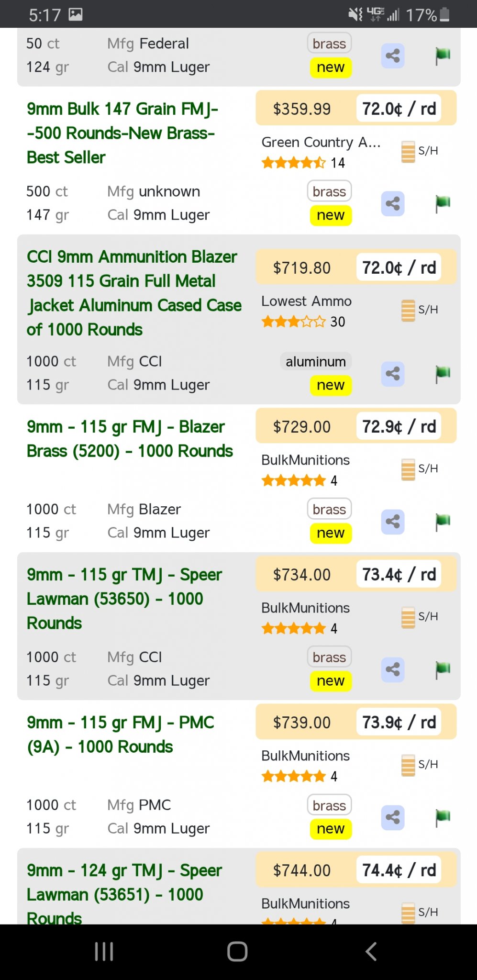Tap brass tag on Speer Lawman 53650
This screenshot has height=980, width=477.
(329, 657)
